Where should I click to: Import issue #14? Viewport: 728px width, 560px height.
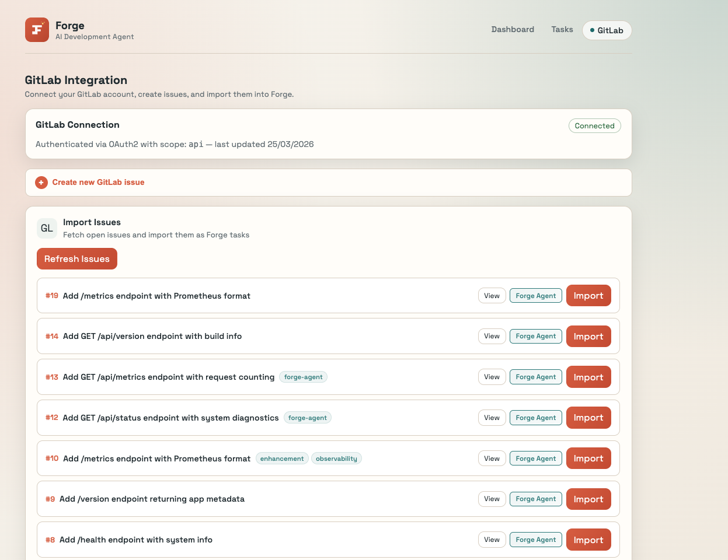click(588, 337)
